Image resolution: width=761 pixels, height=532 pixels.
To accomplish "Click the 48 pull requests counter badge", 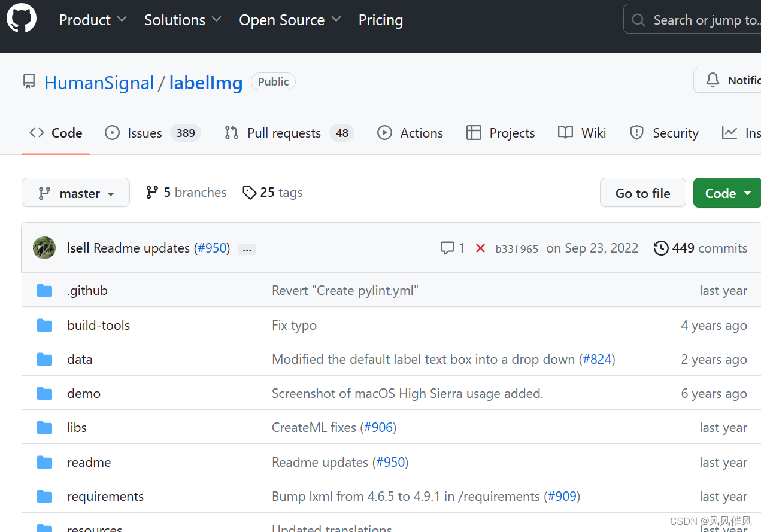I will [x=342, y=133].
